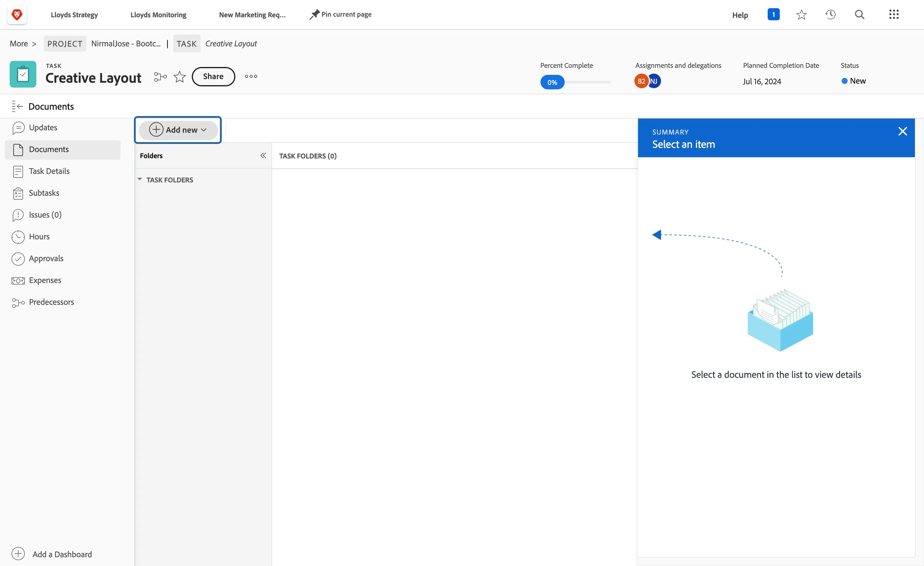Open Updates in the left sidebar

(63, 128)
